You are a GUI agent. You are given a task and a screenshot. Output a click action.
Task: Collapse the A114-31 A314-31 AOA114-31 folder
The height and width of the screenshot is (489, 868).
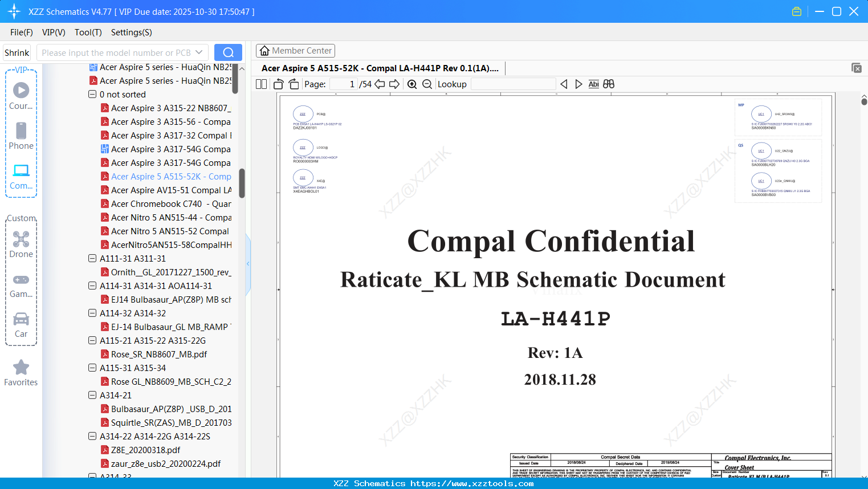tap(92, 286)
